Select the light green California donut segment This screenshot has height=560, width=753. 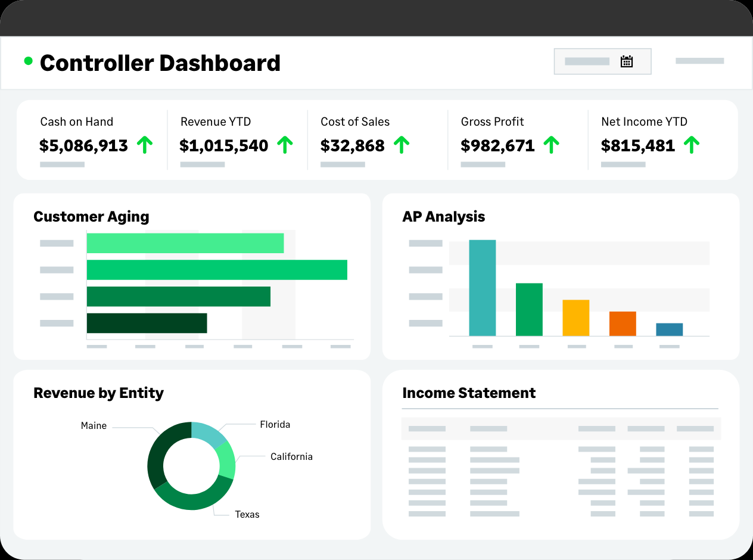pyautogui.click(x=227, y=460)
